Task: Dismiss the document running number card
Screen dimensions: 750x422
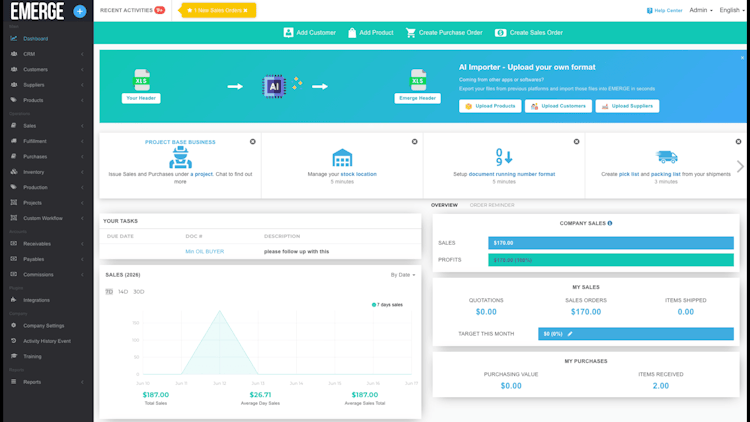Action: [576, 142]
